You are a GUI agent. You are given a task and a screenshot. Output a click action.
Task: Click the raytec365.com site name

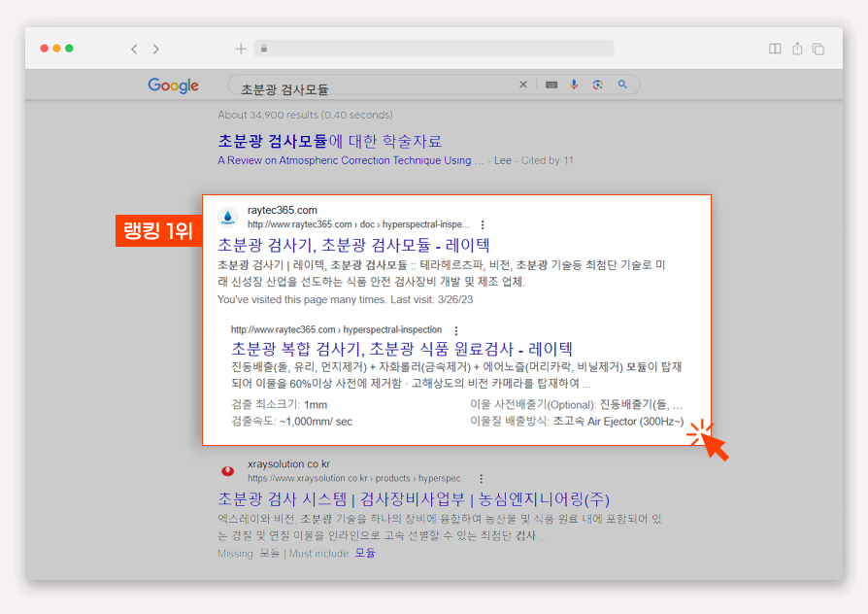click(283, 210)
